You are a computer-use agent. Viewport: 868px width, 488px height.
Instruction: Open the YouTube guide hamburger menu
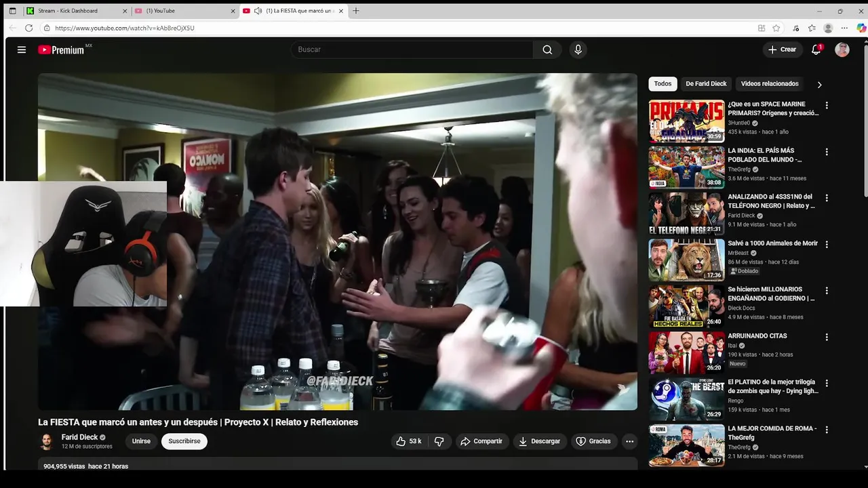coord(22,49)
